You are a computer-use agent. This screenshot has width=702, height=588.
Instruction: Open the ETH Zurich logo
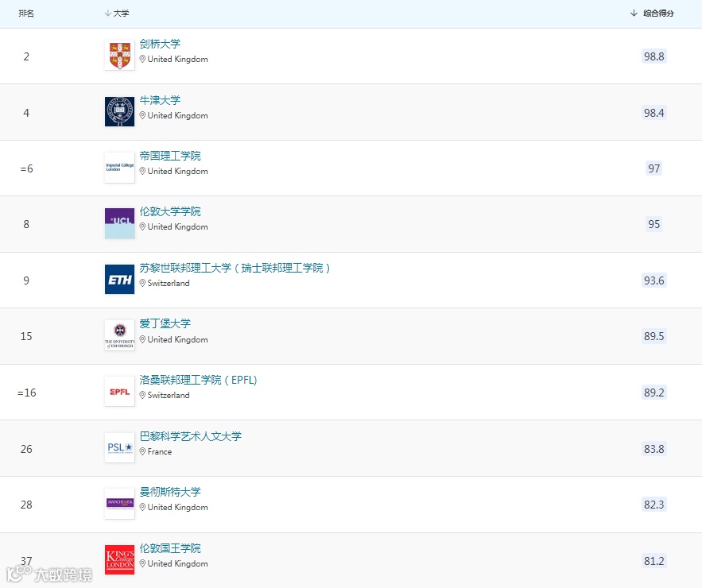[119, 279]
